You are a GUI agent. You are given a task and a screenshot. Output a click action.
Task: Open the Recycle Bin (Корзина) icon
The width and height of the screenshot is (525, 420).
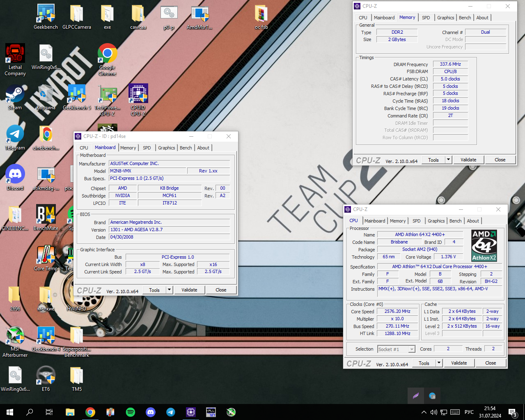(x=46, y=97)
